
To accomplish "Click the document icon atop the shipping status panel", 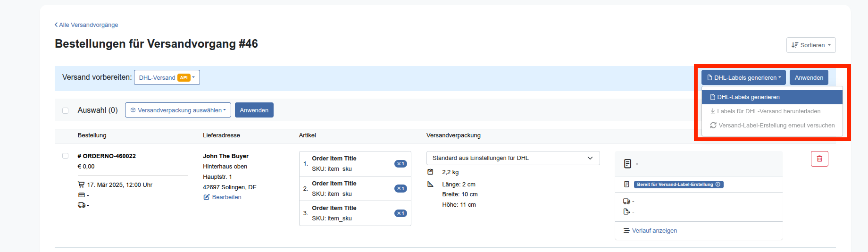I will point(627,164).
